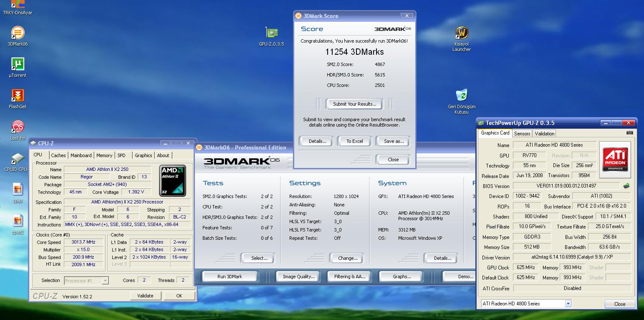Click the CPU Score value 2501

(x=380, y=85)
